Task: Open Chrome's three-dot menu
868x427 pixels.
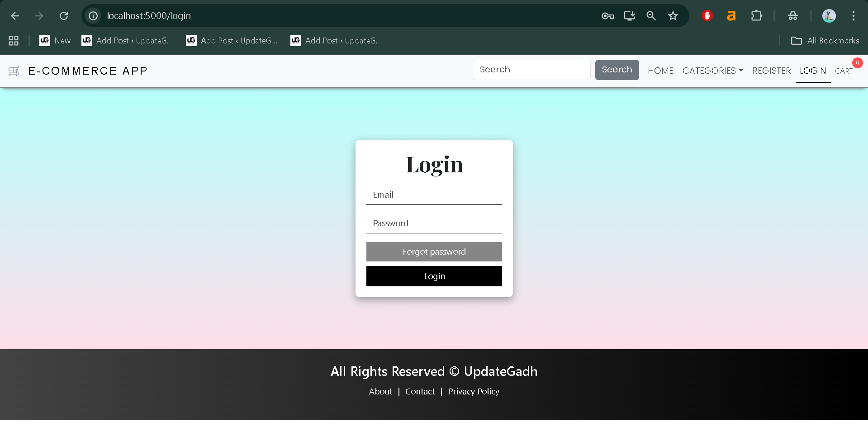Action: (x=853, y=15)
